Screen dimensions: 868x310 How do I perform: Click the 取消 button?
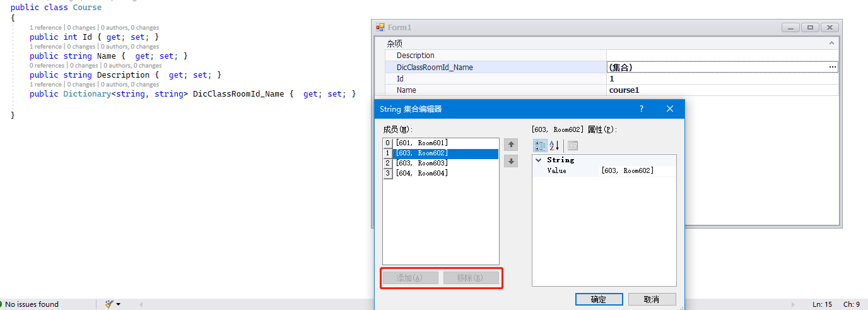coord(652,299)
